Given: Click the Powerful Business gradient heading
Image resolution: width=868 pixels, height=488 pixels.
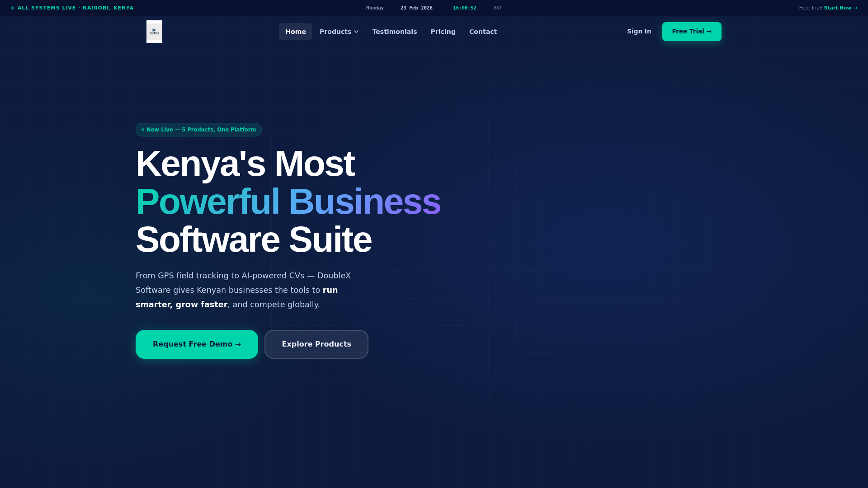Looking at the screenshot, I should click(x=288, y=202).
